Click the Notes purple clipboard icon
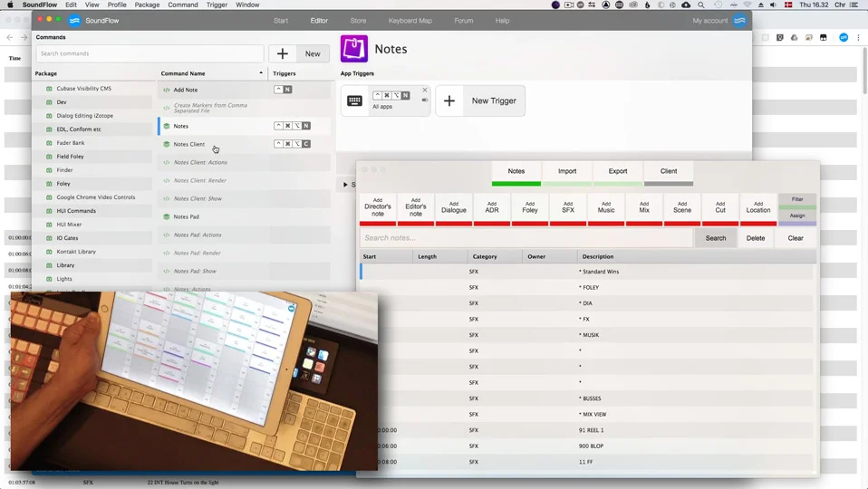Screen dimensions: 868x489 click(353, 49)
